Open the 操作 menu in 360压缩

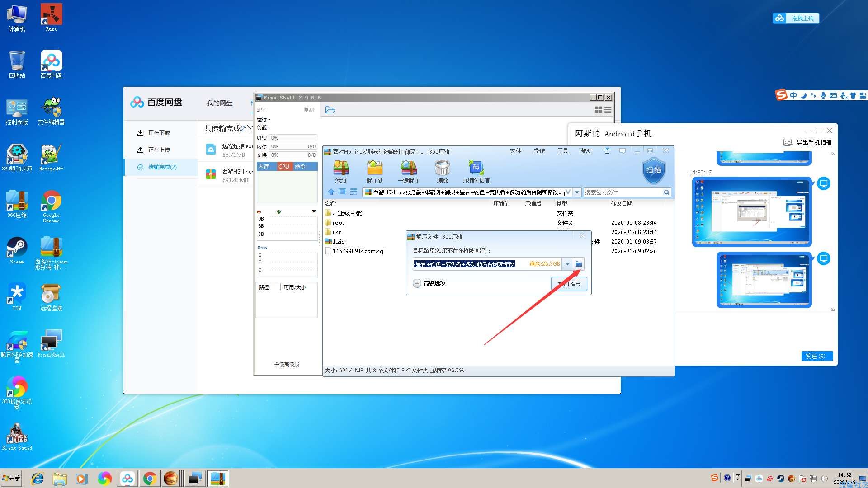[539, 151]
